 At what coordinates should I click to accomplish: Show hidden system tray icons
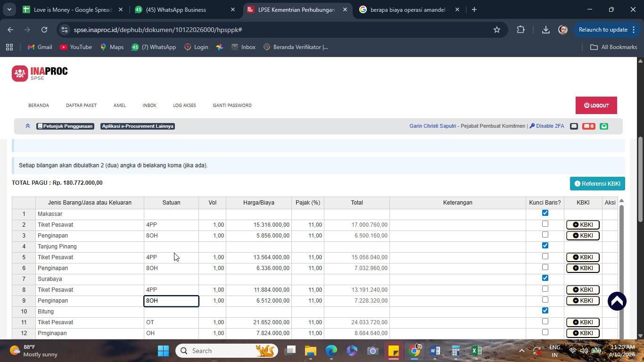[x=521, y=351]
